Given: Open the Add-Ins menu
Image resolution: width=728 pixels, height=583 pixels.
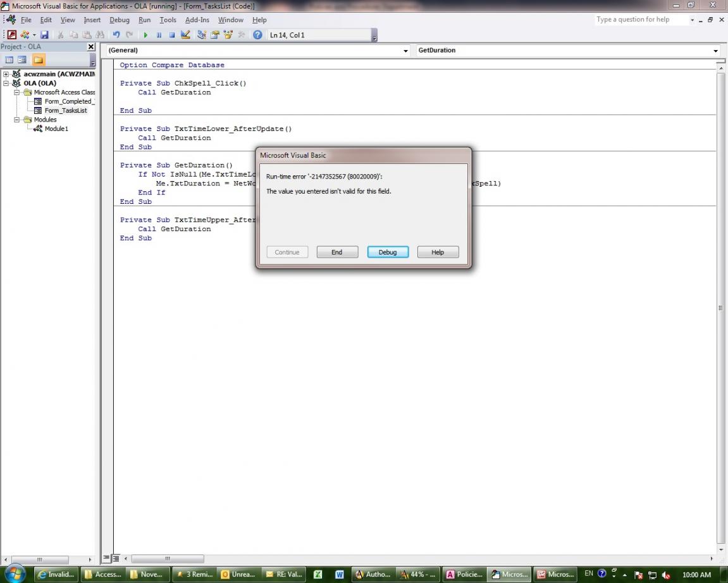Looking at the screenshot, I should tap(197, 20).
